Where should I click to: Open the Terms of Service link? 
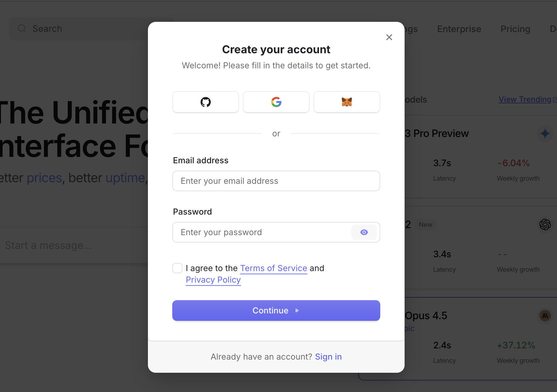click(273, 268)
